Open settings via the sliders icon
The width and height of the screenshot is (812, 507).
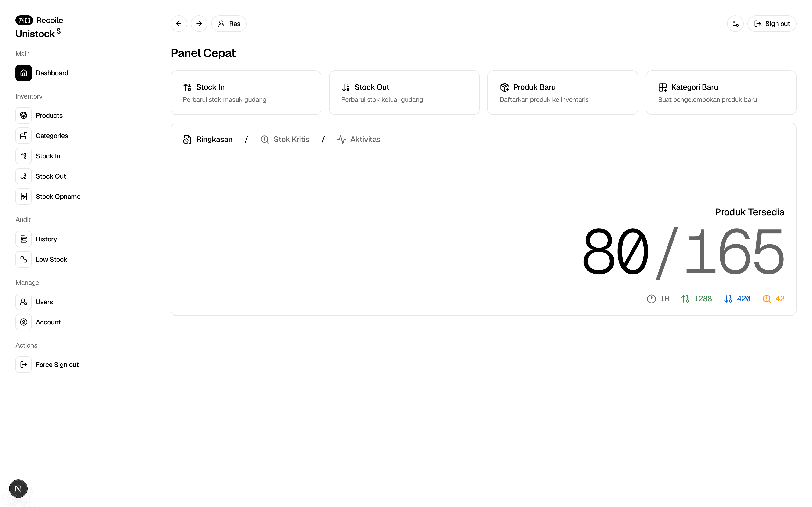click(735, 23)
